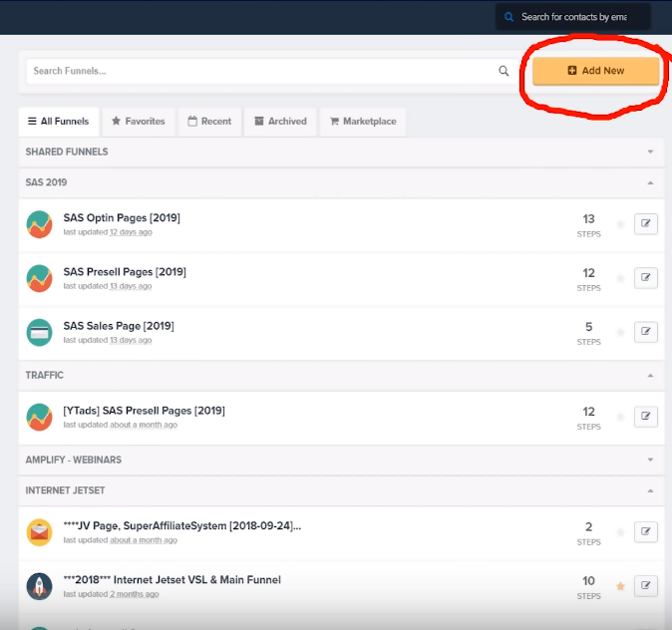The image size is (672, 630).
Task: Open the SAS Sales Page [2019] funnel
Action: pos(119,326)
